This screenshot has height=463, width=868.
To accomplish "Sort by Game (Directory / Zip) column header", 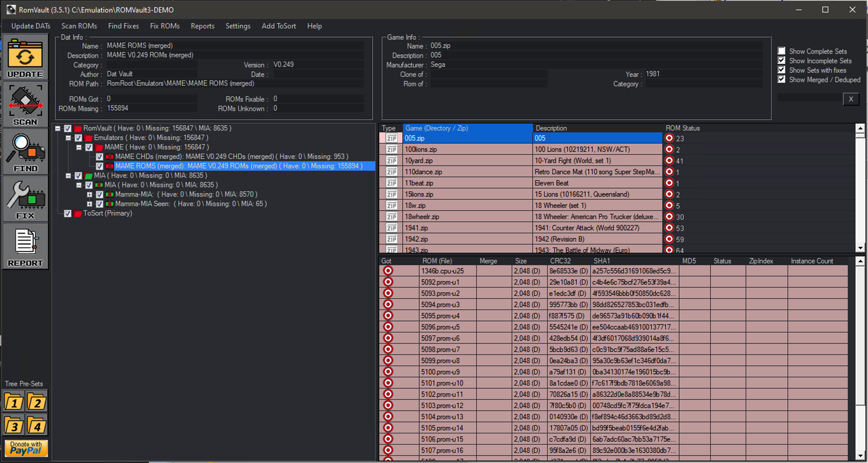I will (467, 128).
